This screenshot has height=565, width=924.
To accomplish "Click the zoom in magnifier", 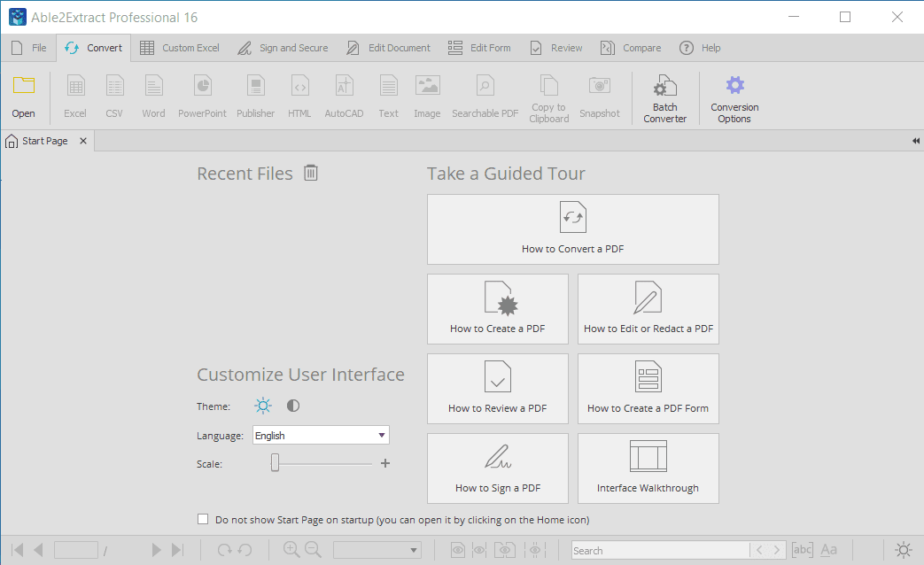I will [291, 550].
